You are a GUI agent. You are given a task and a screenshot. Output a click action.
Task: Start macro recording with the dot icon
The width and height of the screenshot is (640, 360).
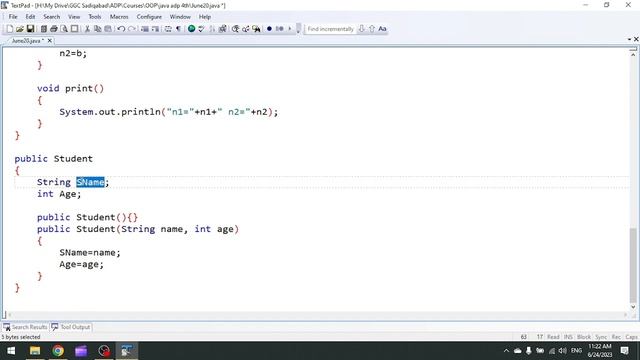click(x=269, y=29)
